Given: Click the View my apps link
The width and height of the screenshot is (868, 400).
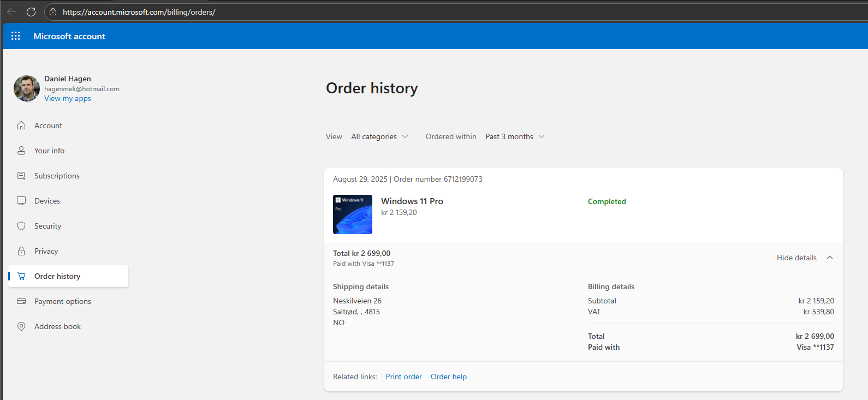Looking at the screenshot, I should (x=68, y=98).
